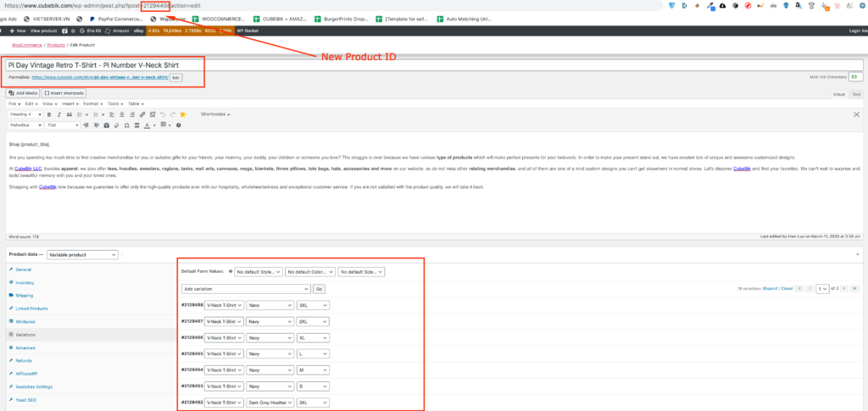Open the Insert menu in editor
This screenshot has height=411, width=868.
pyautogui.click(x=70, y=103)
